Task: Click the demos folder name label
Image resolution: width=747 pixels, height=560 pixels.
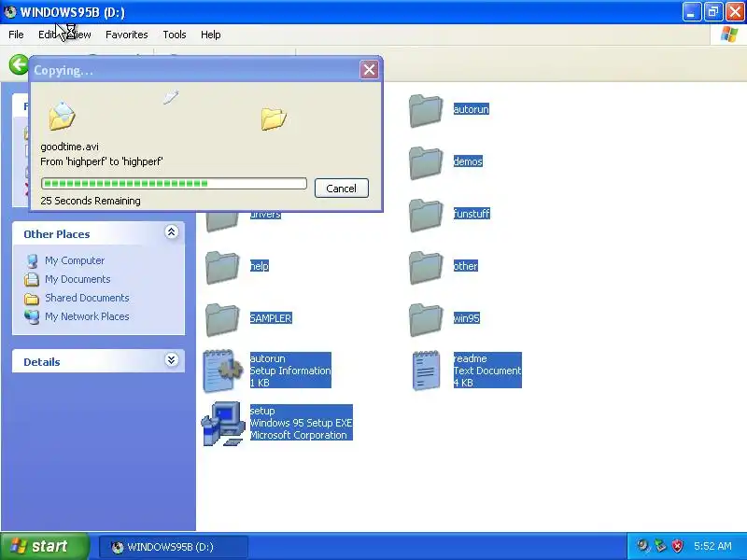Action: (468, 161)
